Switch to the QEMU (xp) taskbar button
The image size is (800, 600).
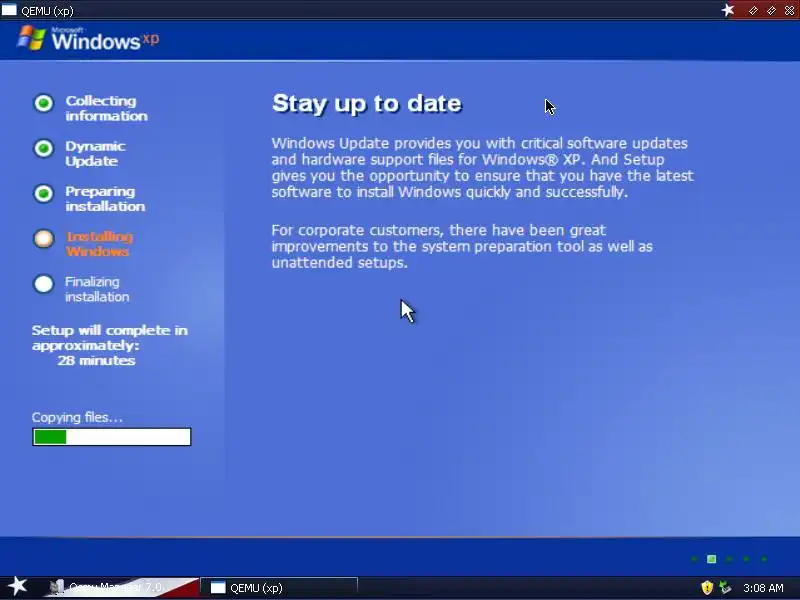[279, 588]
